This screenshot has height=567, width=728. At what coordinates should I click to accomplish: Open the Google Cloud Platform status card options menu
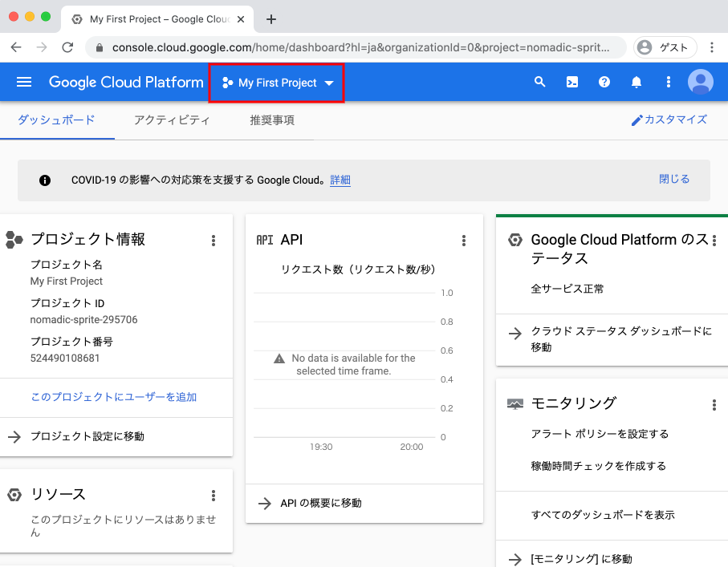pyautogui.click(x=714, y=241)
